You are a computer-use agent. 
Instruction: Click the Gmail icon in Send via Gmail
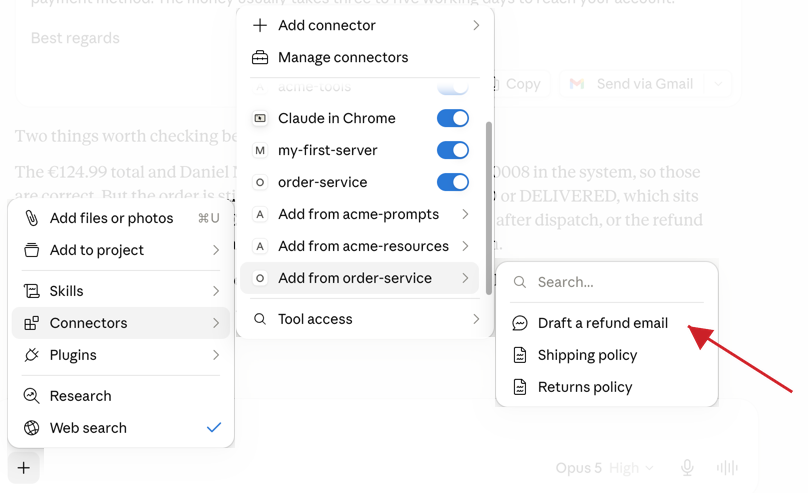pos(577,84)
